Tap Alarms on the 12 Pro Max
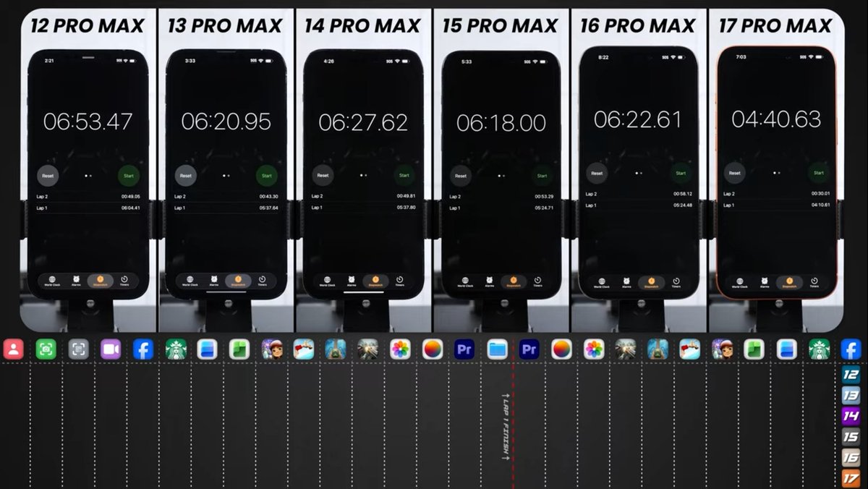The image size is (868, 489). coord(77,281)
